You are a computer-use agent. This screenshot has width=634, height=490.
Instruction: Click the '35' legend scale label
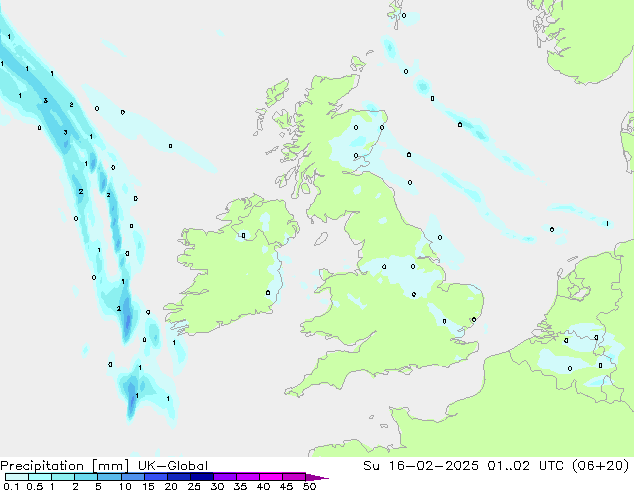[x=240, y=486]
